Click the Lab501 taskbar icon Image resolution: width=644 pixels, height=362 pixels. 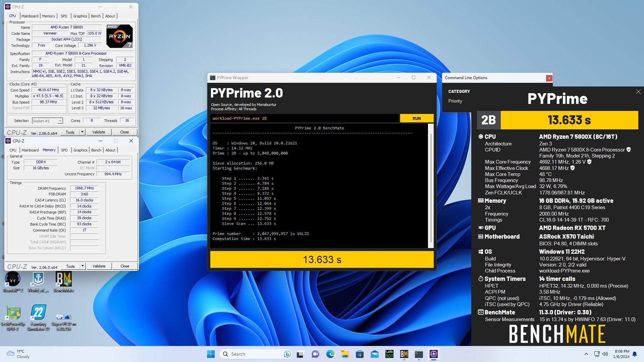click(x=389, y=354)
